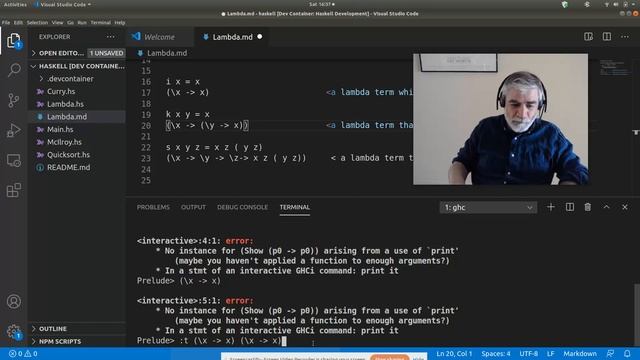The image size is (640, 360).
Task: Expand the Outline section
Action: 77,329
